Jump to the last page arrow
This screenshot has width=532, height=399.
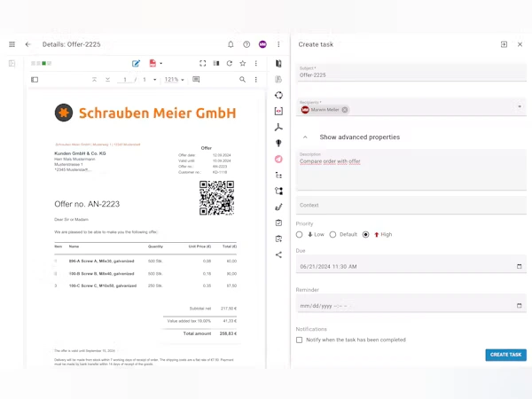[107, 80]
